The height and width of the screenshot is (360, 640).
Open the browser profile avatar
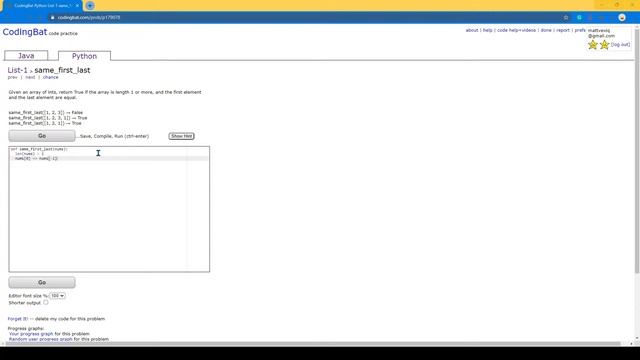622,18
